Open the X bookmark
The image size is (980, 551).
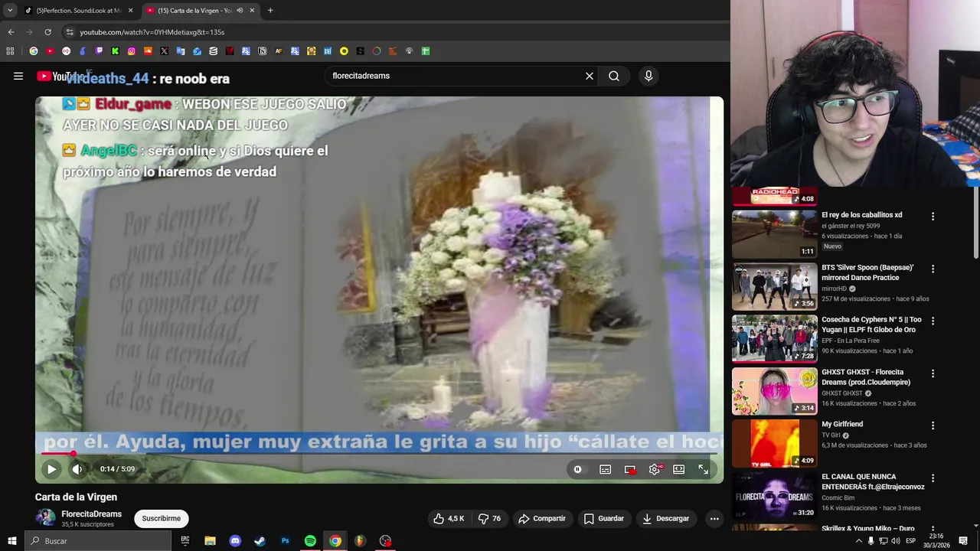coord(164,51)
